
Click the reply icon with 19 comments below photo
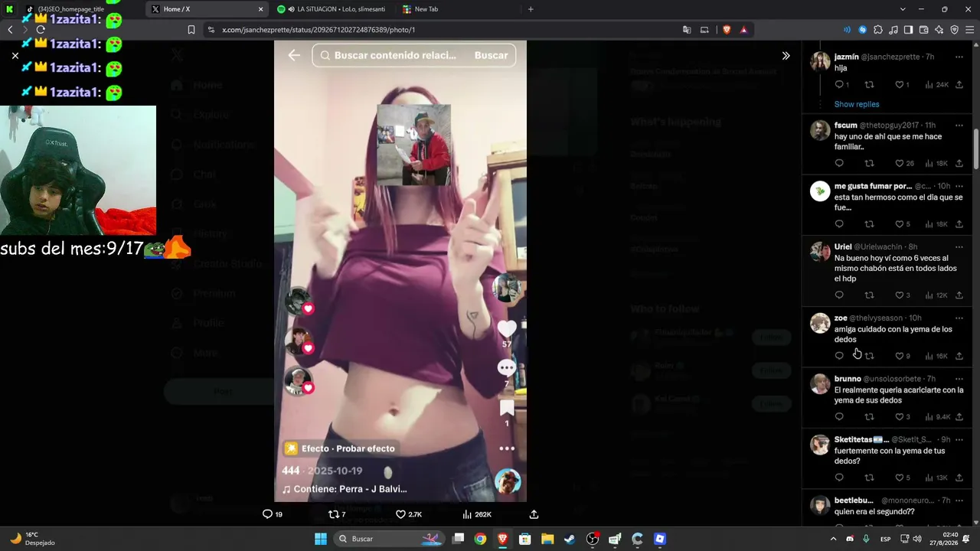(273, 514)
